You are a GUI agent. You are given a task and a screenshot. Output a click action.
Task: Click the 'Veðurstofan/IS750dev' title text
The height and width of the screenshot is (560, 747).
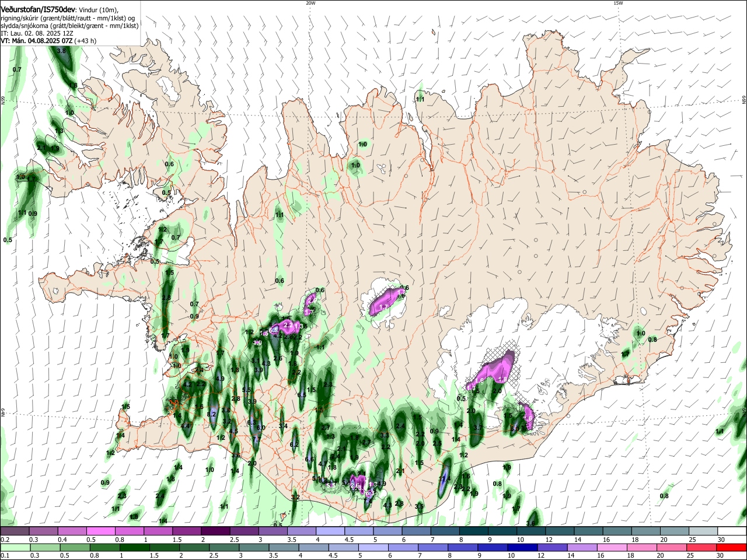[x=38, y=9]
